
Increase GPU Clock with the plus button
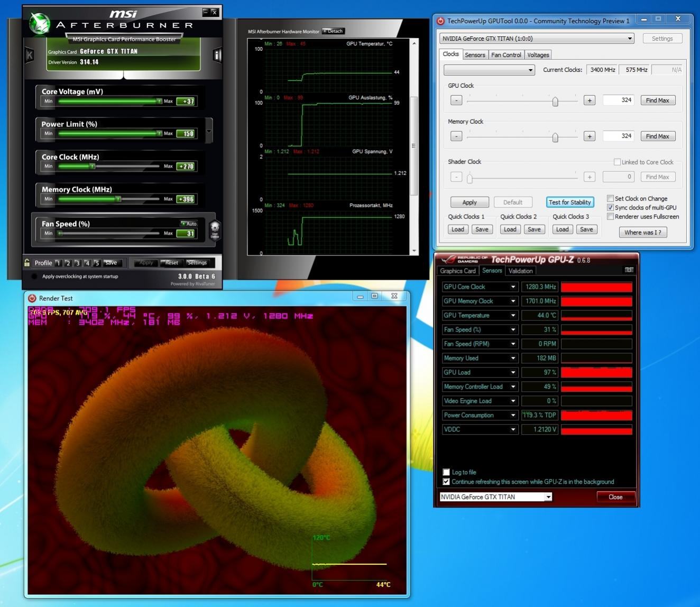(590, 100)
